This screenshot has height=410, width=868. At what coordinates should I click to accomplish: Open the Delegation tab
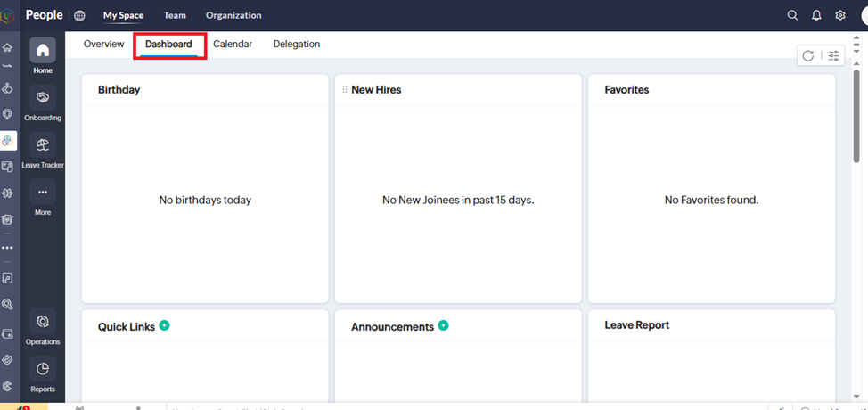click(x=297, y=44)
